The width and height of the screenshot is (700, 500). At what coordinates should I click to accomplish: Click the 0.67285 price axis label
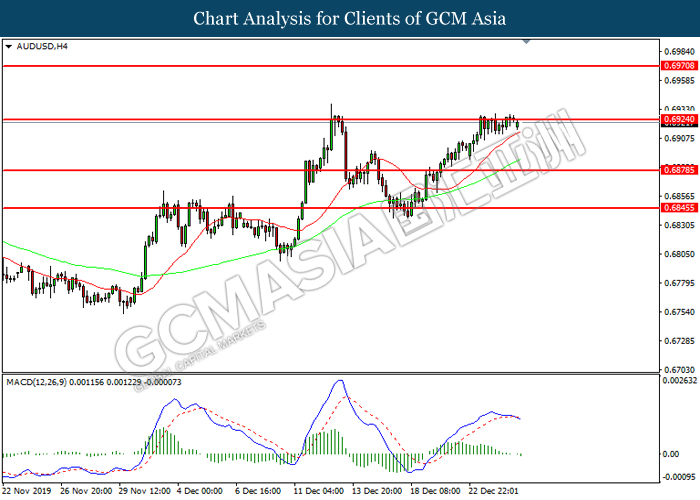click(x=679, y=342)
